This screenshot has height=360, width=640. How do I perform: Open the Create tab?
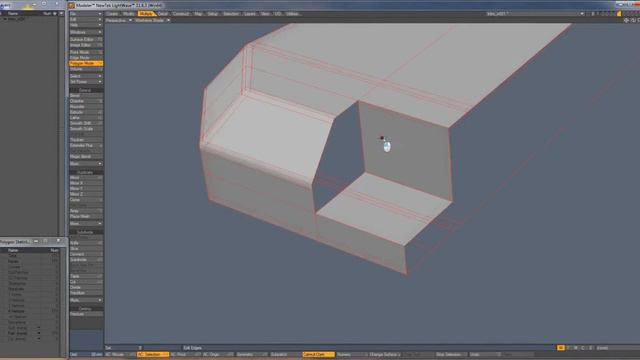click(x=112, y=14)
